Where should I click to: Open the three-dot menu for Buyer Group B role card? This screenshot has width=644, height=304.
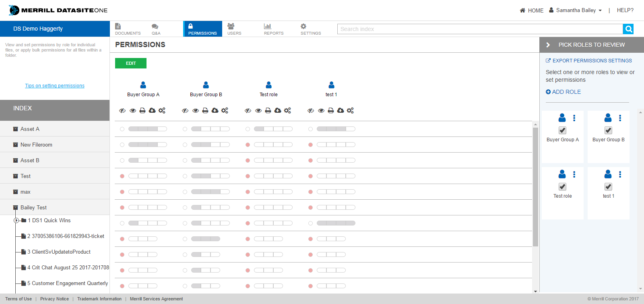click(620, 118)
